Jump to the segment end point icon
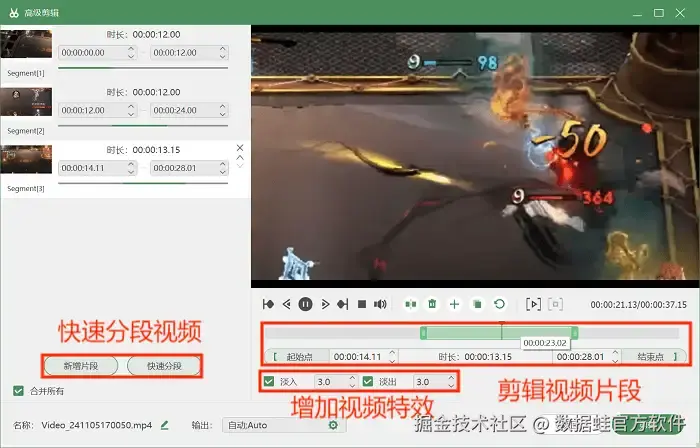The image size is (700, 448). [x=343, y=304]
